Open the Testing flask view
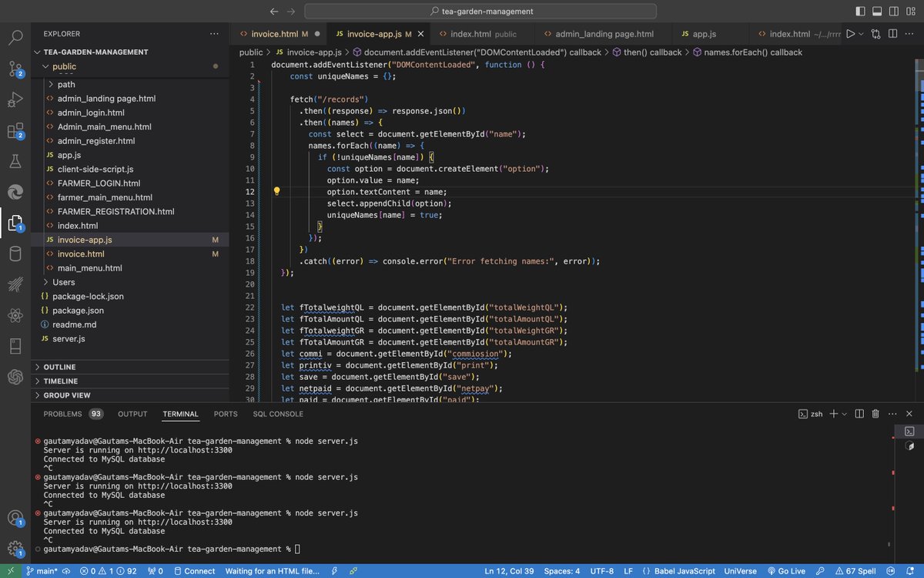 point(15,161)
